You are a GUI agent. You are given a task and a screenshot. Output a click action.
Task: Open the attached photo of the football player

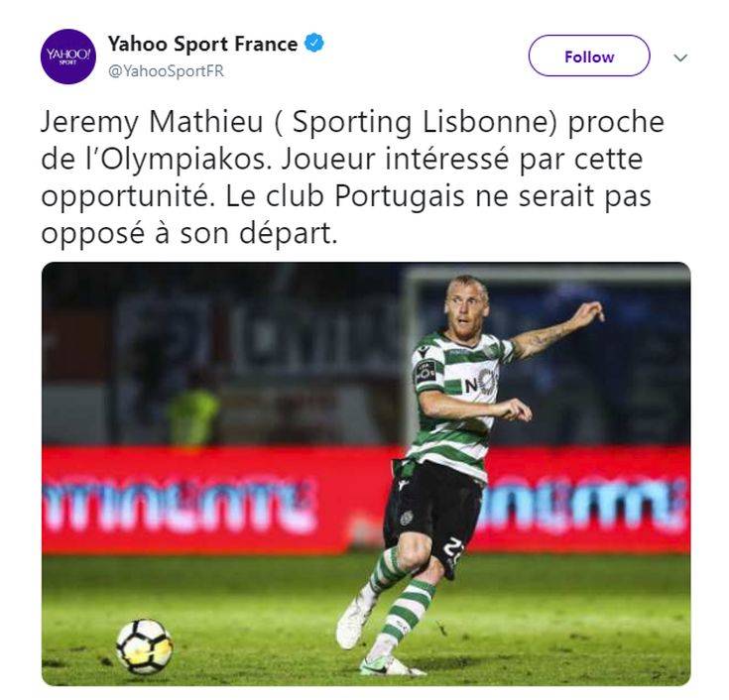click(366, 474)
